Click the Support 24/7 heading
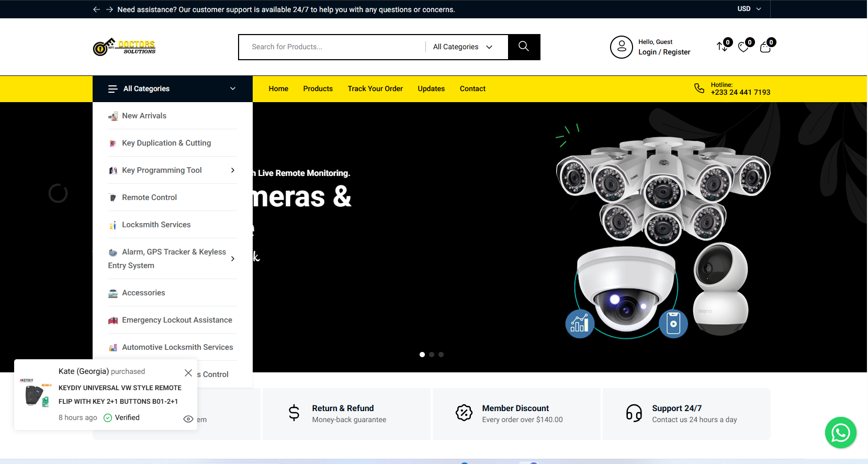868x464 pixels. pyautogui.click(x=677, y=408)
